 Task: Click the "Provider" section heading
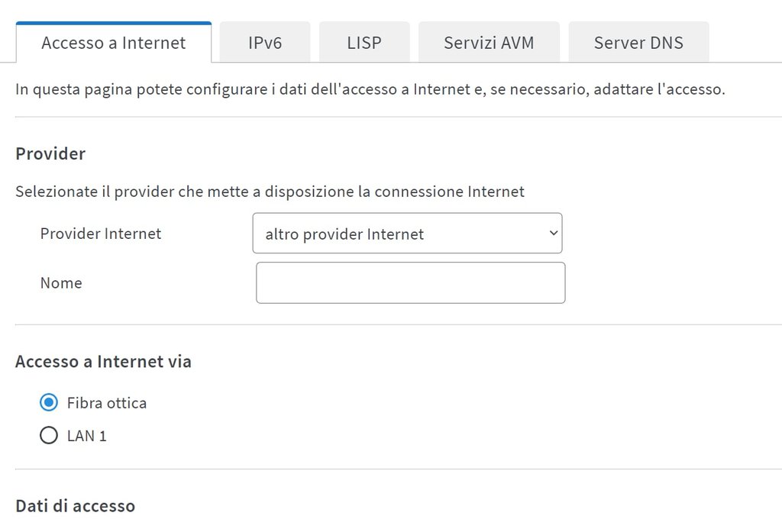[x=50, y=154]
